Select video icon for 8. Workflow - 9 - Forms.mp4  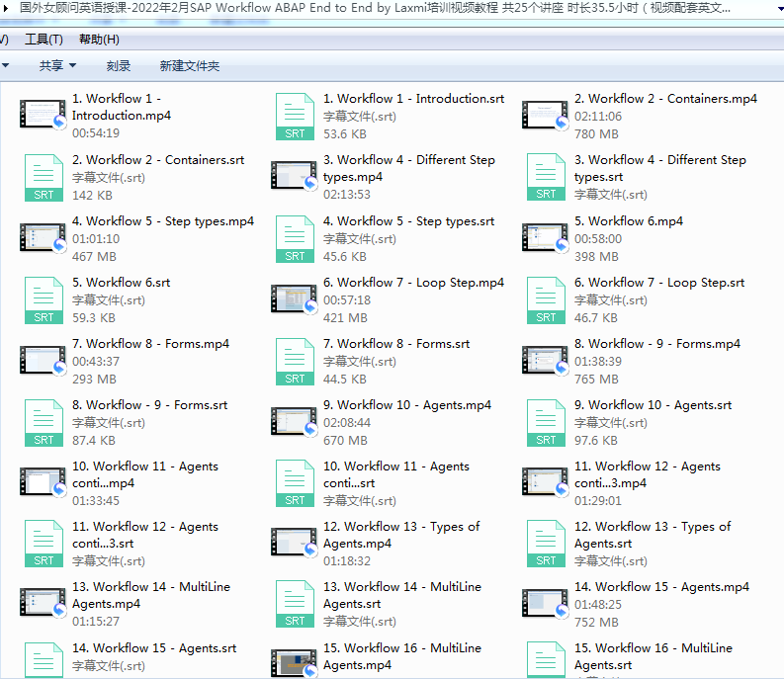(545, 360)
